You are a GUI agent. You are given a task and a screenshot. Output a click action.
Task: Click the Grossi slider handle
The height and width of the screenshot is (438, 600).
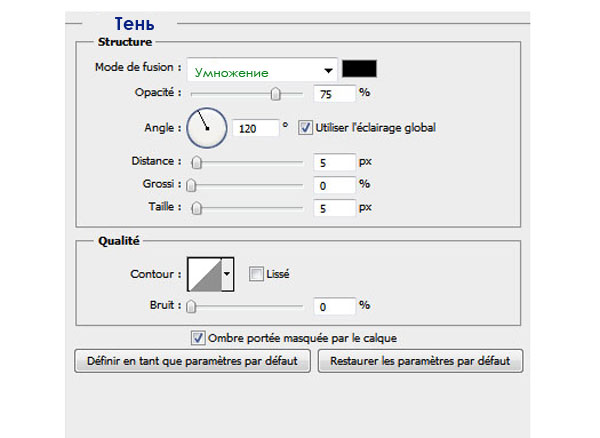191,186
